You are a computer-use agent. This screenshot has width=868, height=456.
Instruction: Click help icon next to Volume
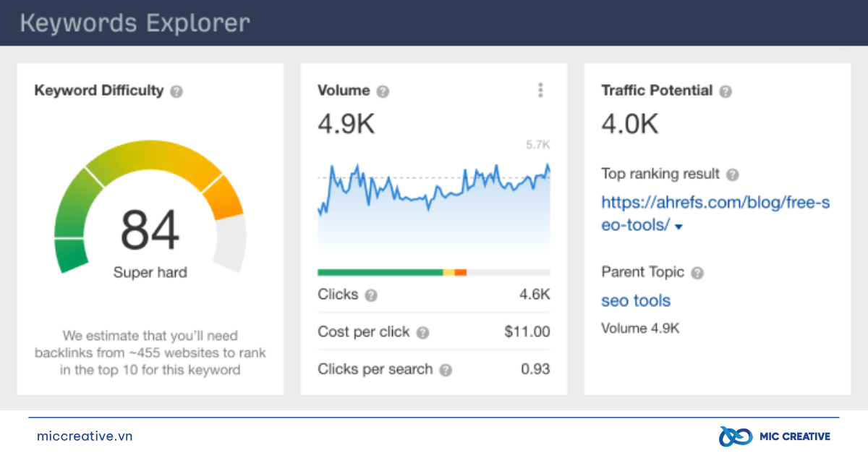tap(383, 91)
